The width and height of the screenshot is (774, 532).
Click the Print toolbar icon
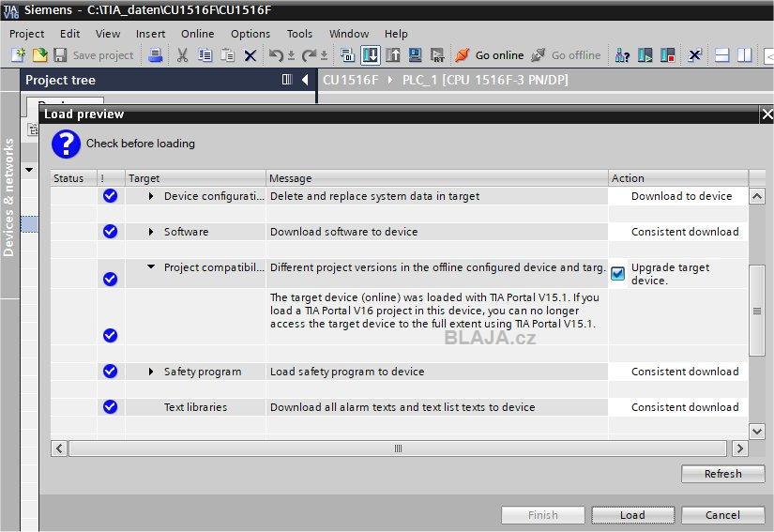pyautogui.click(x=156, y=54)
